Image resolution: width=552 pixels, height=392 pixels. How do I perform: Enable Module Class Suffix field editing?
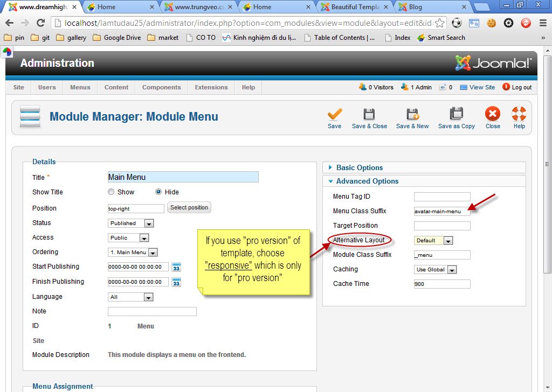coord(442,255)
